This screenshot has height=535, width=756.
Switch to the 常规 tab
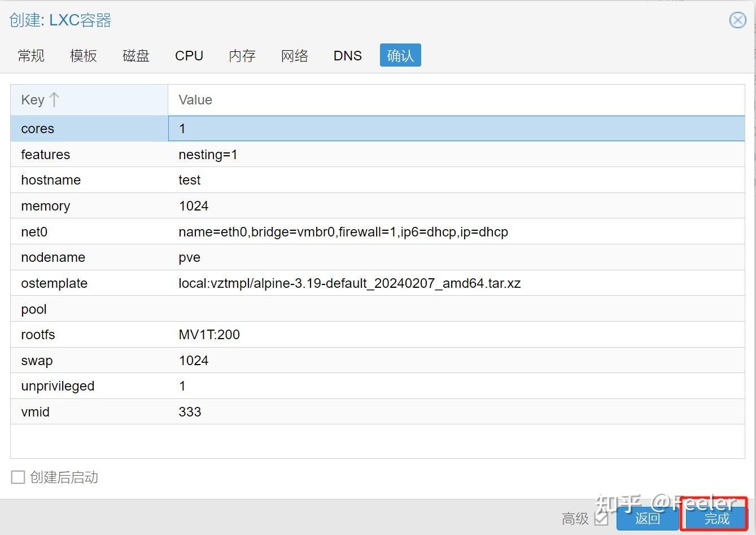pos(31,55)
